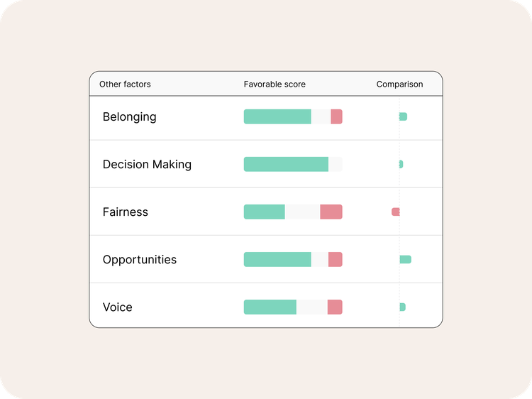The width and height of the screenshot is (532, 399).
Task: Click the Comparison column header
Action: [x=399, y=84]
